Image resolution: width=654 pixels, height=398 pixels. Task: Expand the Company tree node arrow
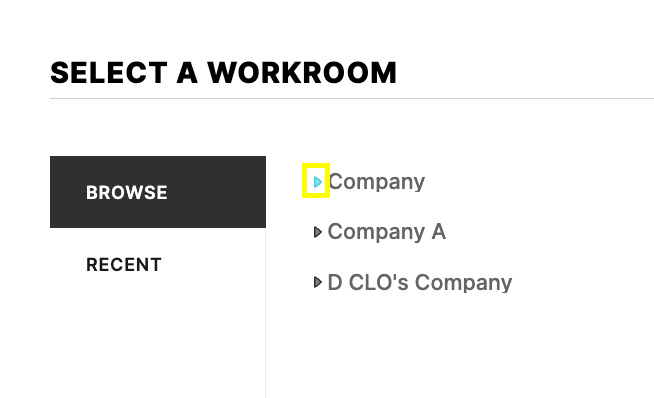tap(318, 182)
